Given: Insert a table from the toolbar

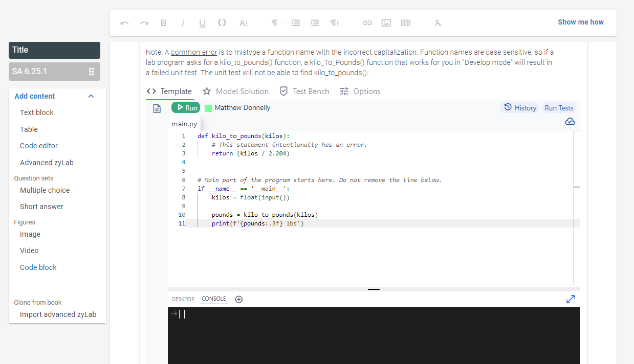Looking at the screenshot, I should point(406,23).
